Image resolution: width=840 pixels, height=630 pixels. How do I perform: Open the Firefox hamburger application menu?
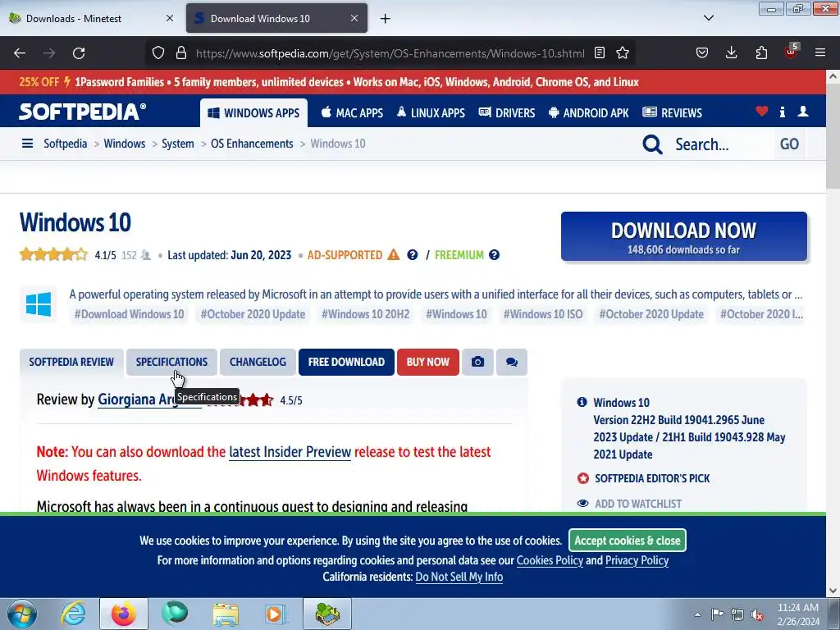[x=820, y=53]
